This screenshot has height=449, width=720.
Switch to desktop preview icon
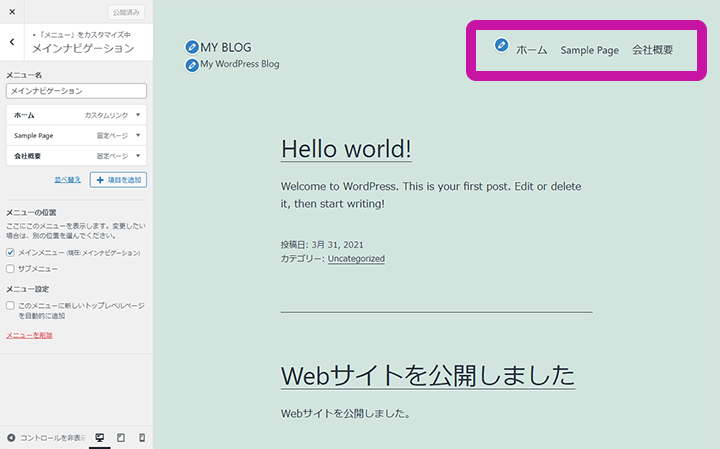pyautogui.click(x=99, y=438)
